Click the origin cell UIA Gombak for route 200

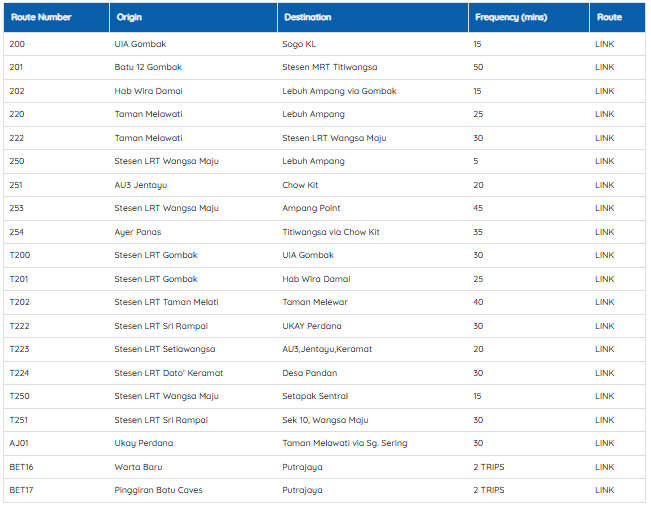(x=142, y=44)
